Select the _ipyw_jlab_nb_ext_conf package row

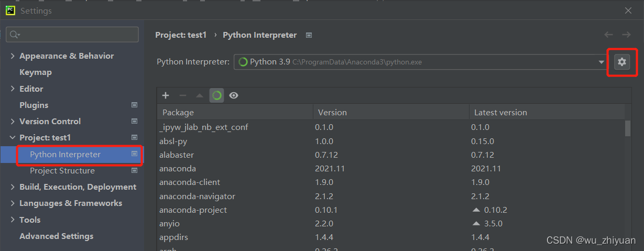[x=391, y=127]
